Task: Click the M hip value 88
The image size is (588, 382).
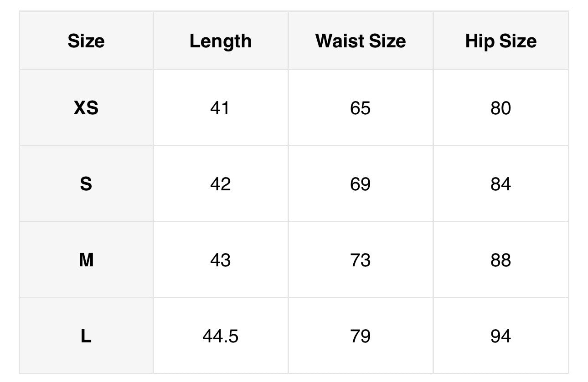Action: click(x=501, y=260)
